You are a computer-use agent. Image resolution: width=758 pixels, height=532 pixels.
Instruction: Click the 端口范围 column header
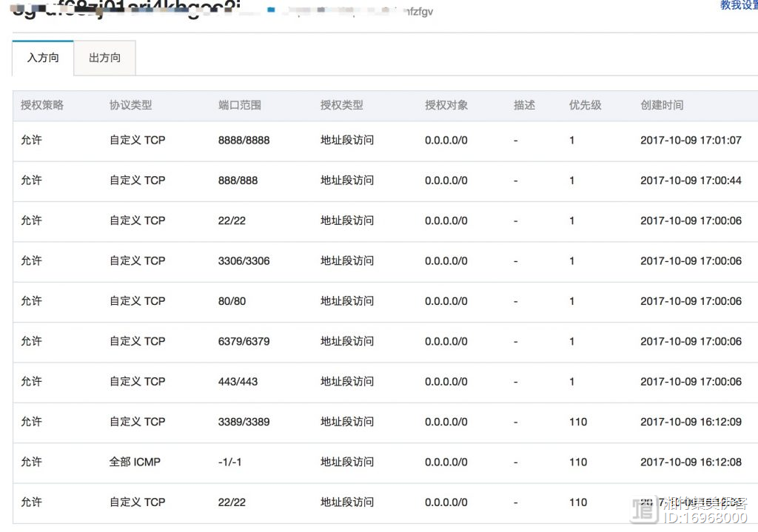pos(240,105)
